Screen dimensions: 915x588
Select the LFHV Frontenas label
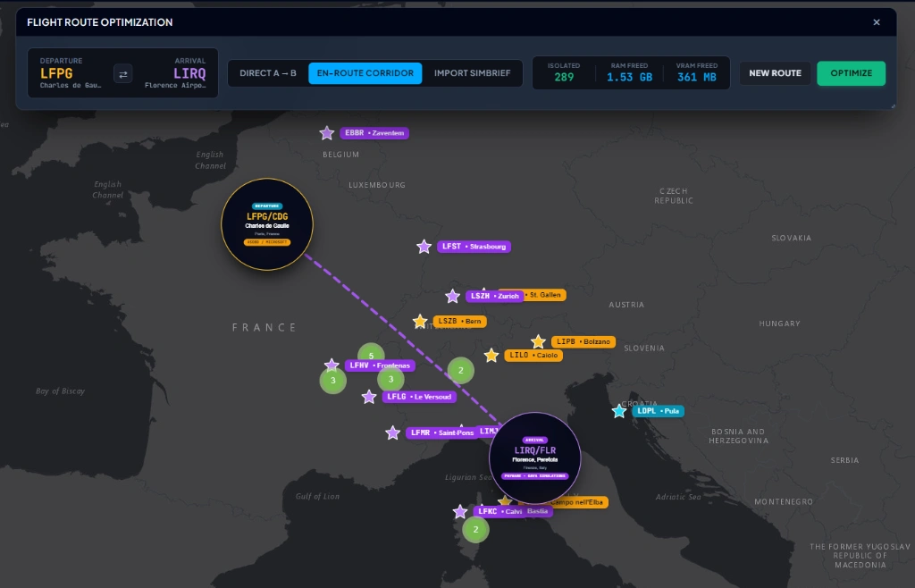(x=380, y=365)
